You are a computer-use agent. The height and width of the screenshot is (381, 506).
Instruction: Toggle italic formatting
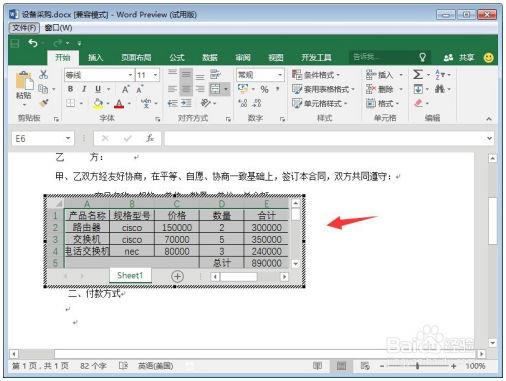click(84, 89)
